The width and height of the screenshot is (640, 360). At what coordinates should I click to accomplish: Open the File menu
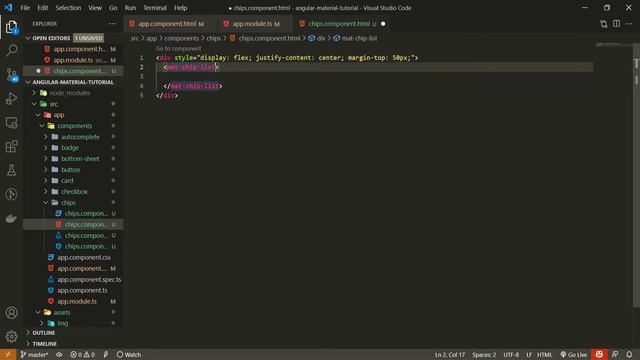tap(25, 8)
